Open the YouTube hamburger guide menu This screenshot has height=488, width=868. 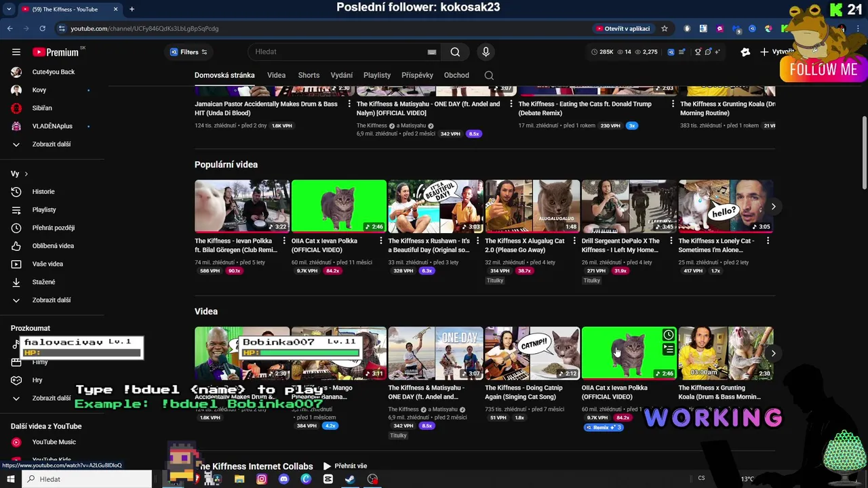click(x=16, y=52)
